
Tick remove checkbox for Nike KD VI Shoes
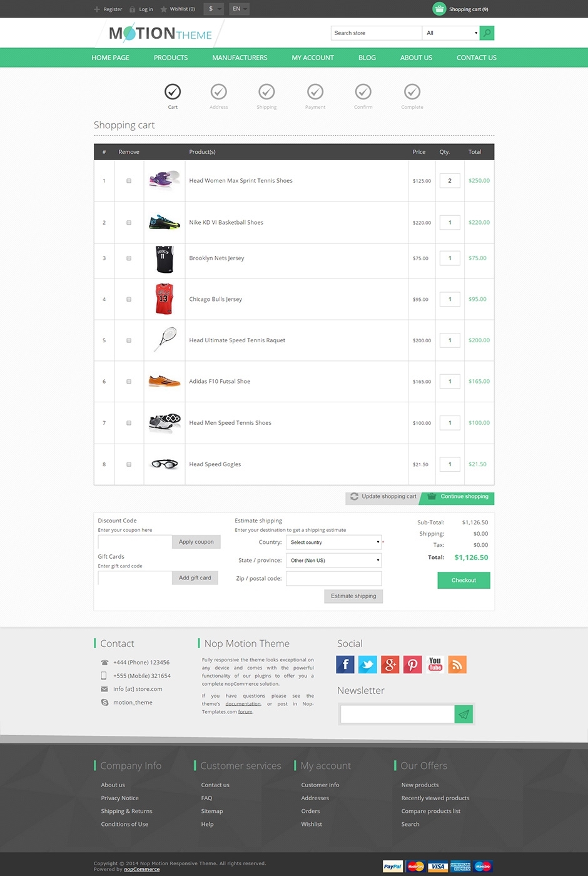coord(129,223)
